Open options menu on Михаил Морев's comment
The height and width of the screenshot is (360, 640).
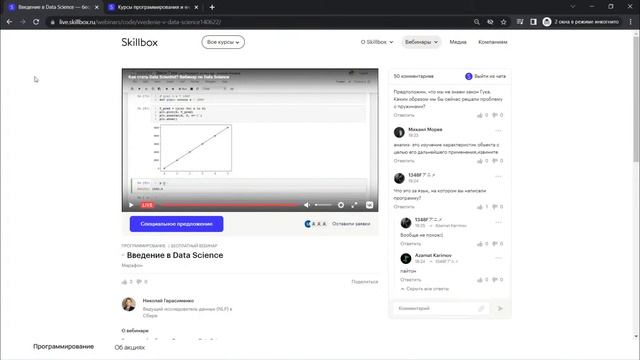tap(498, 131)
